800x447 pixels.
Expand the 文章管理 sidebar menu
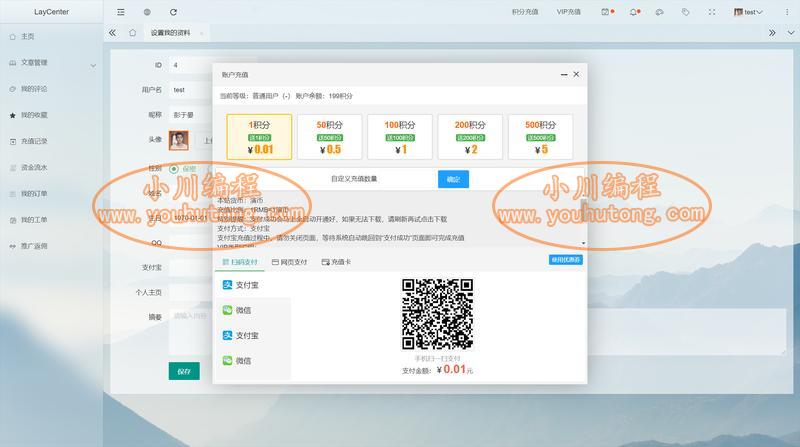pos(51,63)
